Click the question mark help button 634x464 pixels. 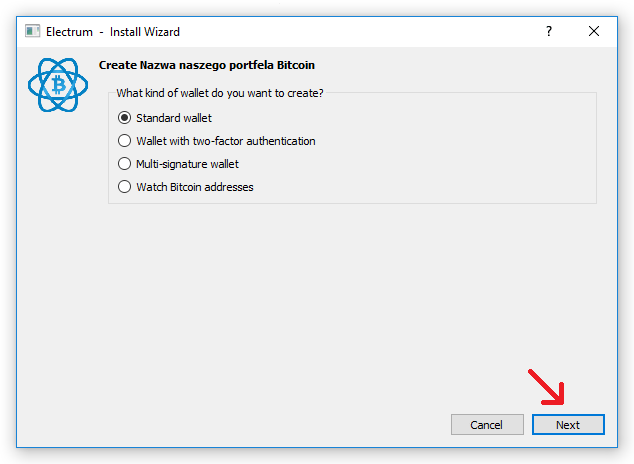(548, 31)
